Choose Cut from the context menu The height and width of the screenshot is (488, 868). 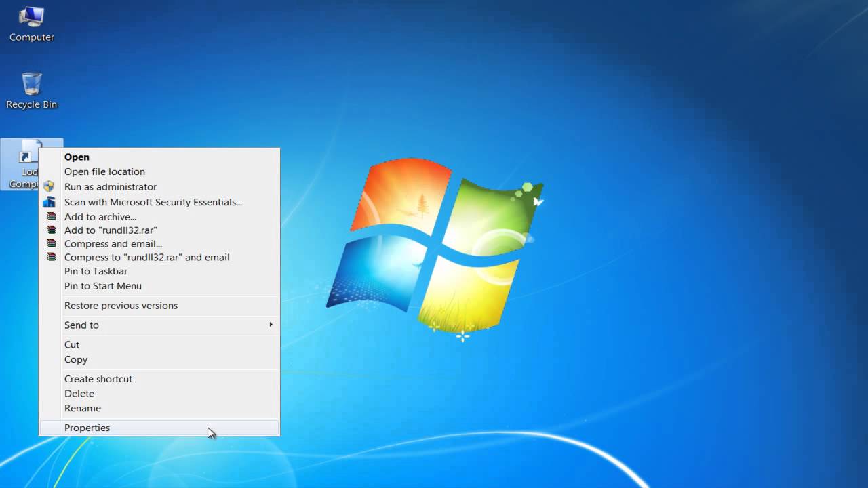tap(159, 345)
